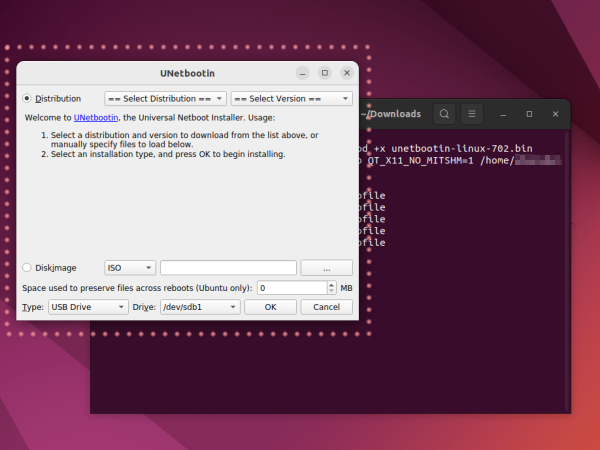
Task: Click 'unetbootin-linux-702.bin' in the terminal
Action: [462, 148]
